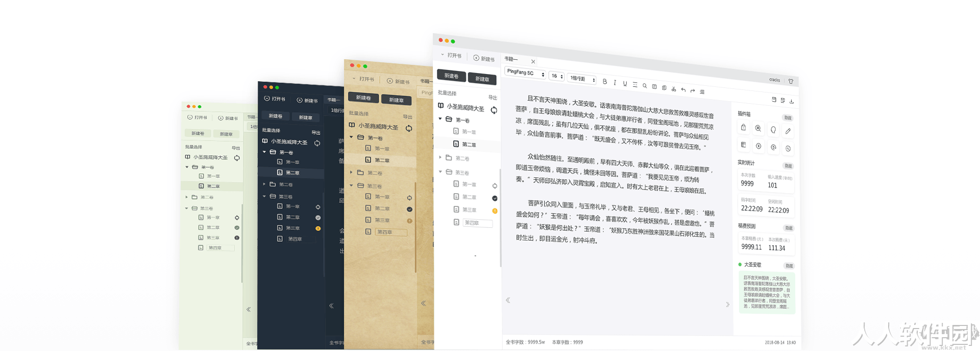Click sync icon beside 小圣施威降大圣 in dark window

317,144
